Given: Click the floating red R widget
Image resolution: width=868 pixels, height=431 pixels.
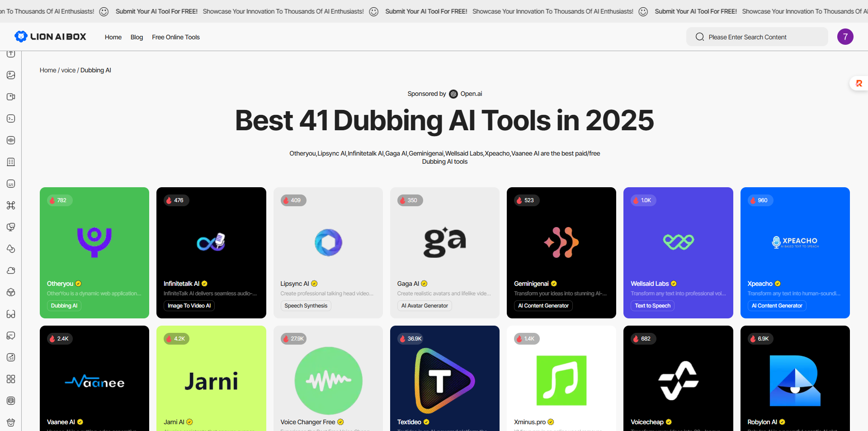Looking at the screenshot, I should click(x=859, y=83).
